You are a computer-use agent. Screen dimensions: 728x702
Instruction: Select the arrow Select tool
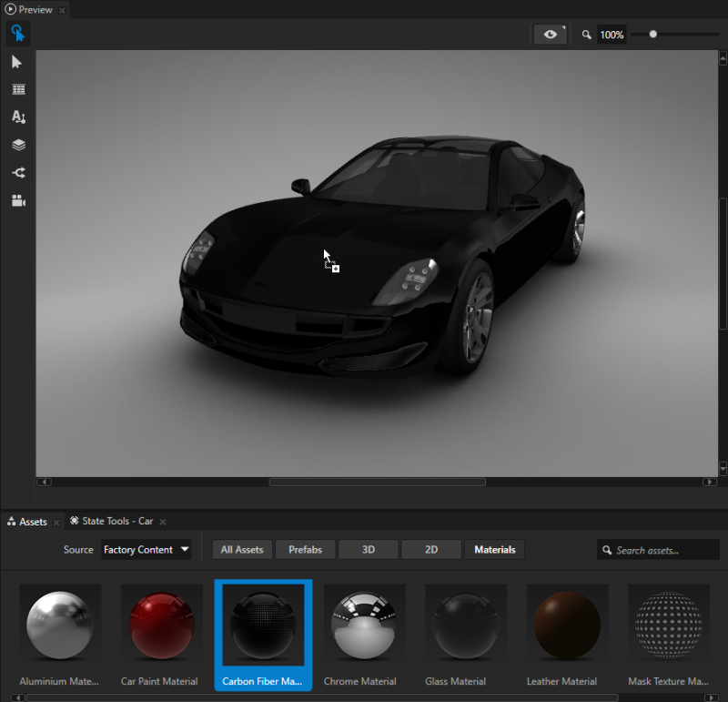[x=18, y=62]
